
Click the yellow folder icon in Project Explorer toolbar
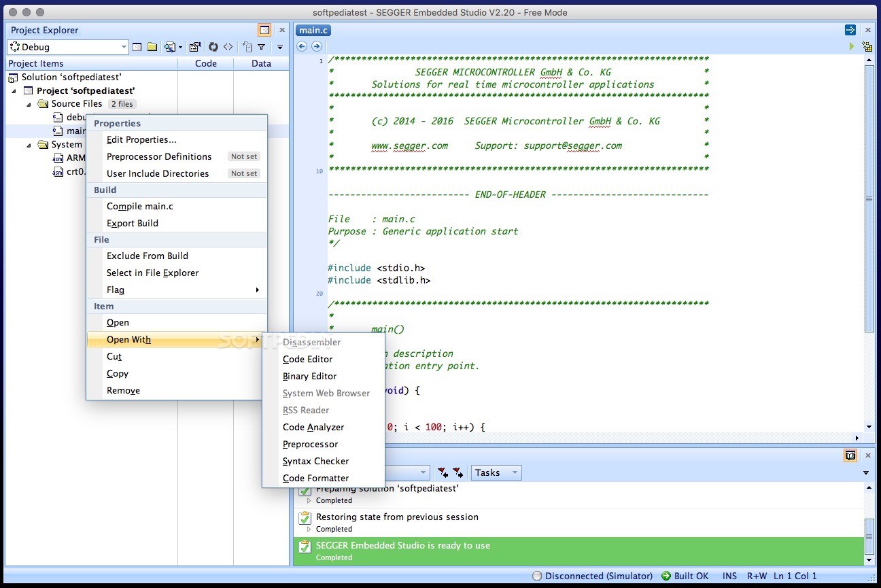coord(152,47)
